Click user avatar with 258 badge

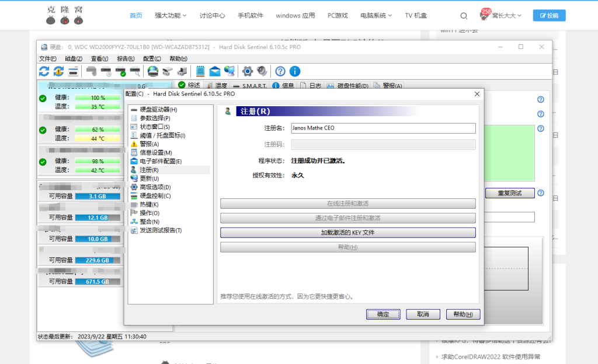(485, 15)
